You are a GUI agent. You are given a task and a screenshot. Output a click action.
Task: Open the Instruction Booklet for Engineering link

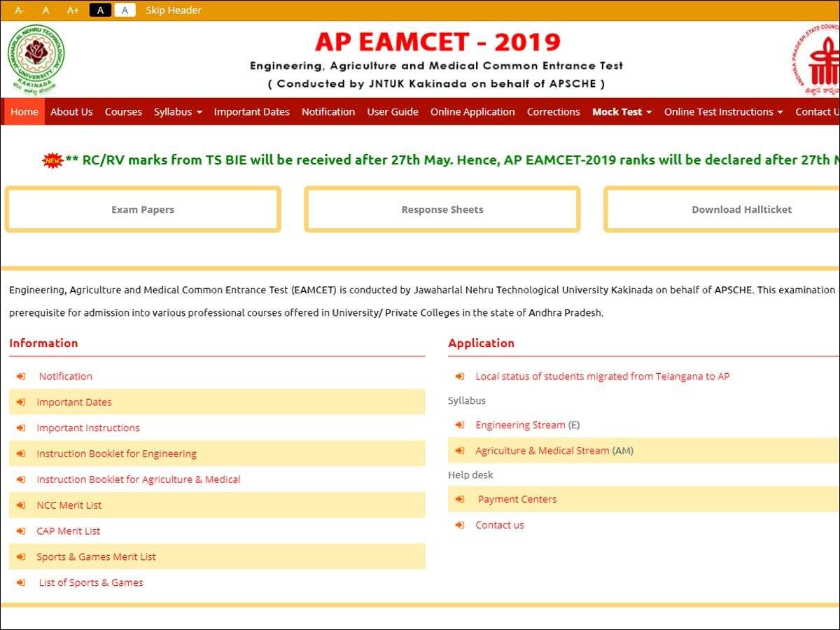pyautogui.click(x=117, y=454)
